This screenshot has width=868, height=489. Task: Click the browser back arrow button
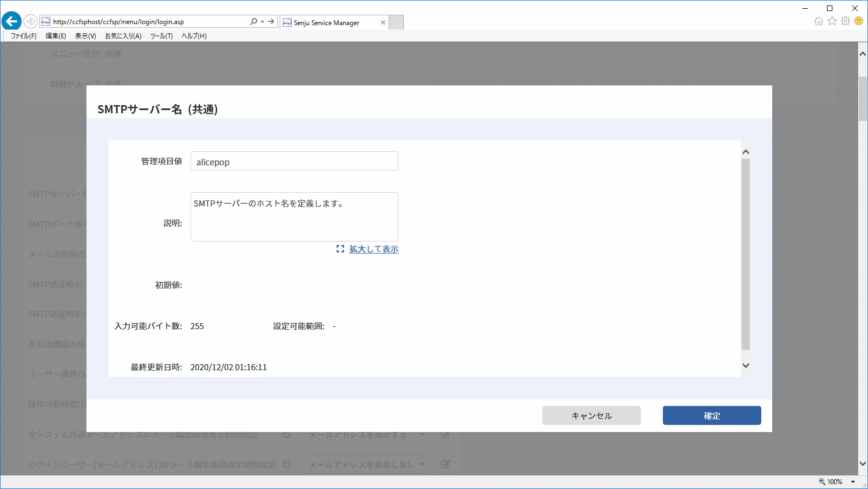click(11, 21)
